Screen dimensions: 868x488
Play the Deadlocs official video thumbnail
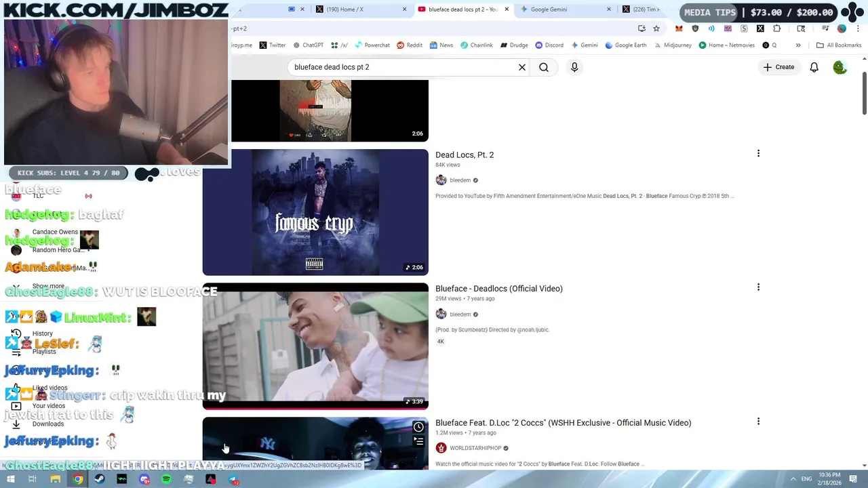point(315,346)
